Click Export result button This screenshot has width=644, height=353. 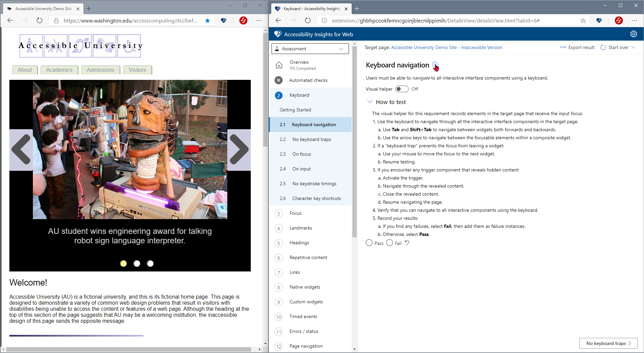[577, 47]
